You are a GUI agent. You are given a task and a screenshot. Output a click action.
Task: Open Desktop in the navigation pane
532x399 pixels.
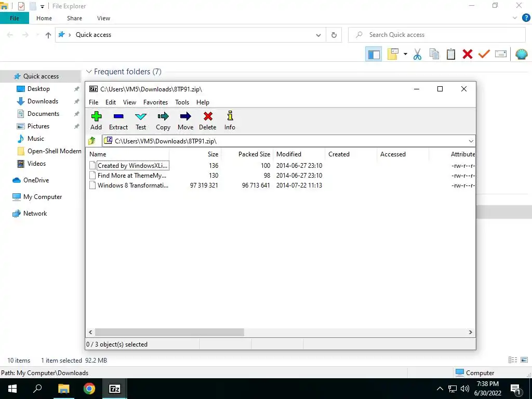point(38,88)
